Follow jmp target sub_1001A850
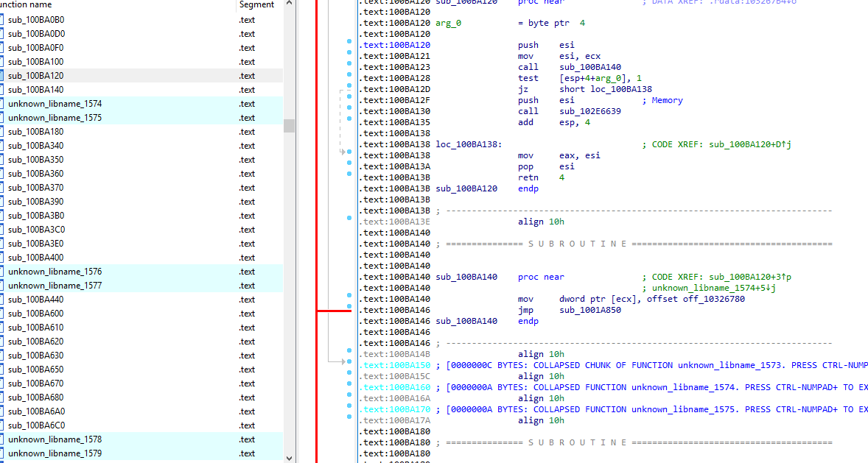This screenshot has width=868, height=463. click(590, 311)
